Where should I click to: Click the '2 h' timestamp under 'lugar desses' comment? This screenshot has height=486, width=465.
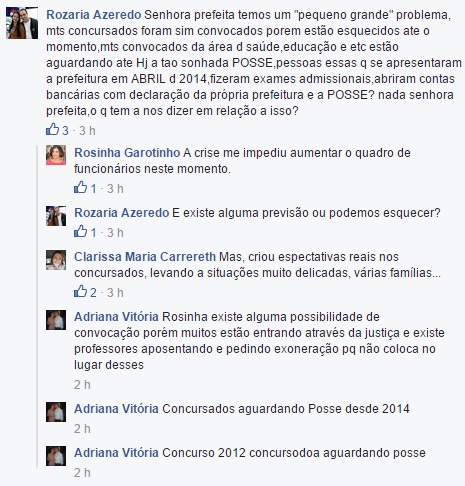(82, 385)
